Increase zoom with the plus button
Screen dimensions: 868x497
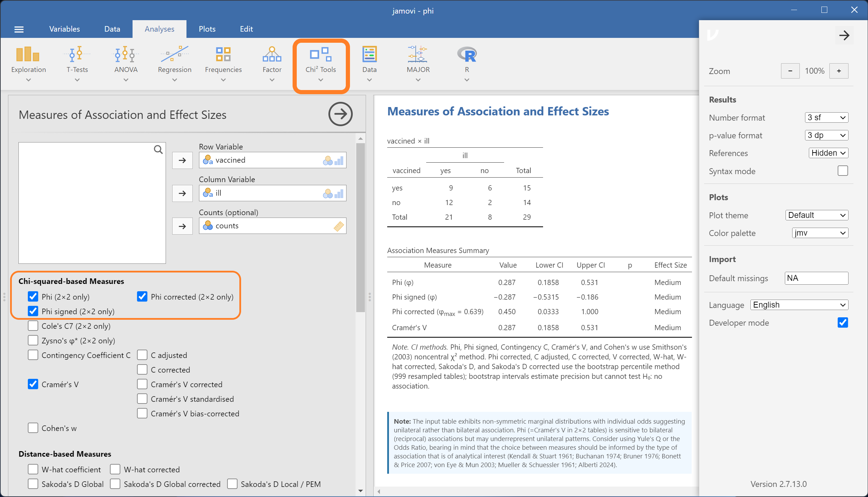[x=839, y=71]
